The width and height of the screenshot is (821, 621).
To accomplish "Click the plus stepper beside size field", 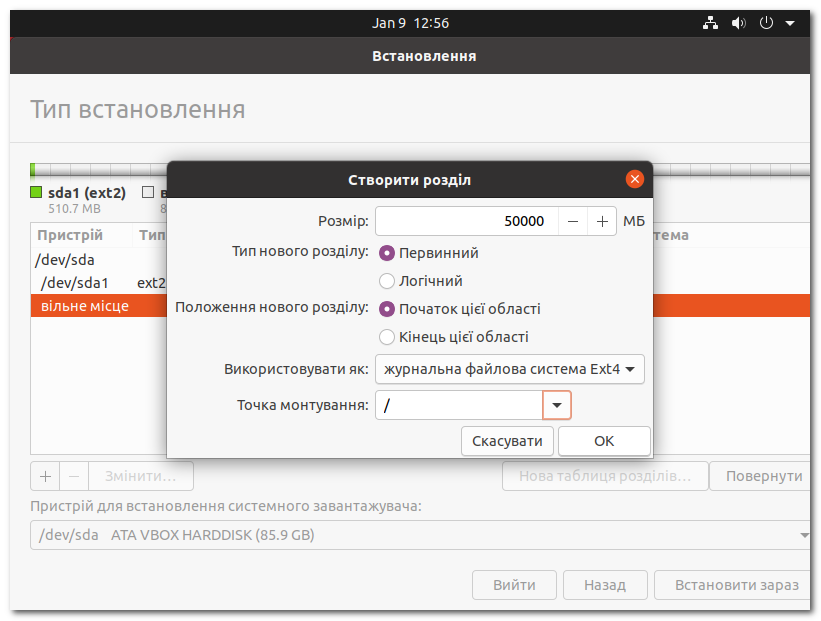I will tap(602, 220).
